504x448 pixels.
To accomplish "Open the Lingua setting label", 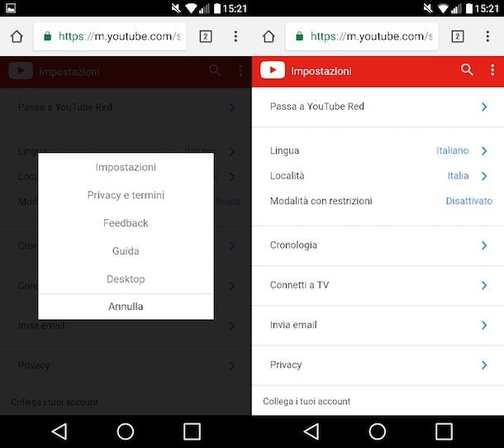I will 284,150.
